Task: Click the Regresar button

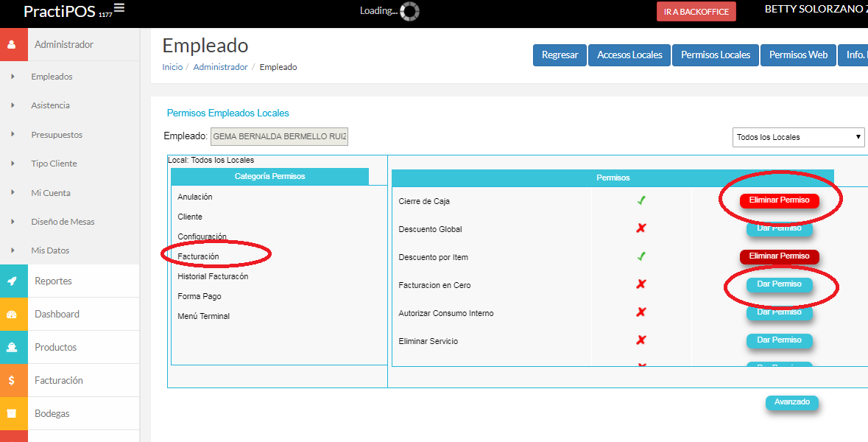Action: pyautogui.click(x=560, y=55)
